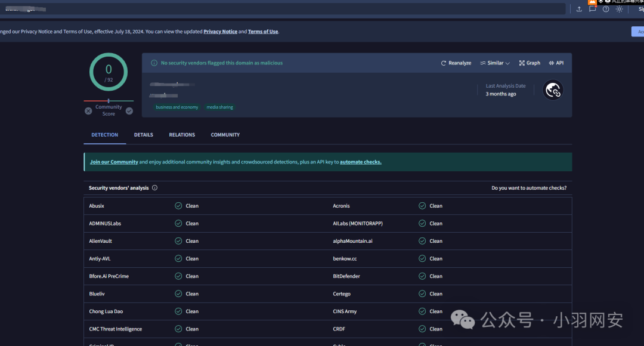Click the benkow.cc vendor name
Viewport: 644px width, 346px height.
coord(345,258)
